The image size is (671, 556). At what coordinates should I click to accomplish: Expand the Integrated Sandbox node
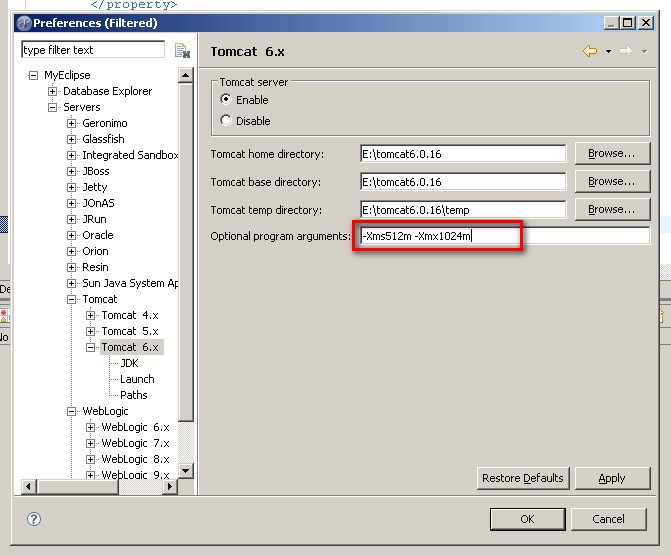click(71, 155)
